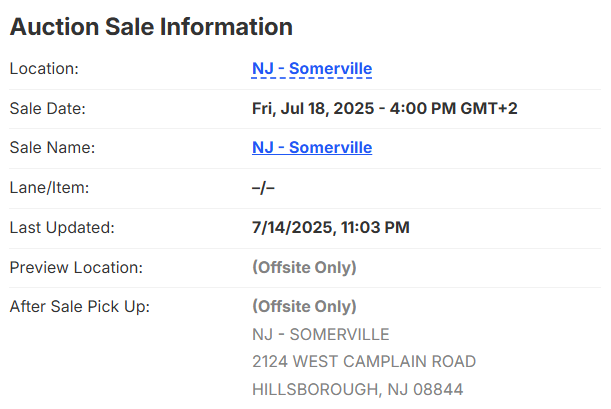This screenshot has height=409, width=611.
Task: Click the "Preview Location:" field label
Action: pyautogui.click(x=76, y=267)
